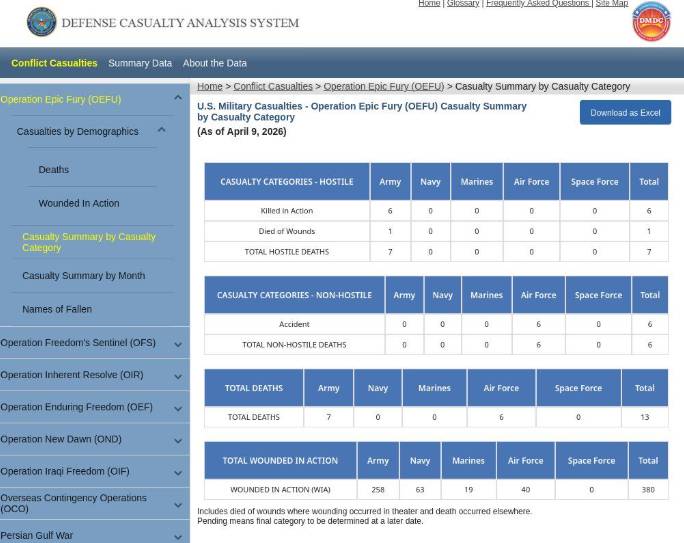684x543 pixels.
Task: Click the 'CASUALTY CATEGORIES - NON-HOSTILE' header
Action: (x=294, y=295)
